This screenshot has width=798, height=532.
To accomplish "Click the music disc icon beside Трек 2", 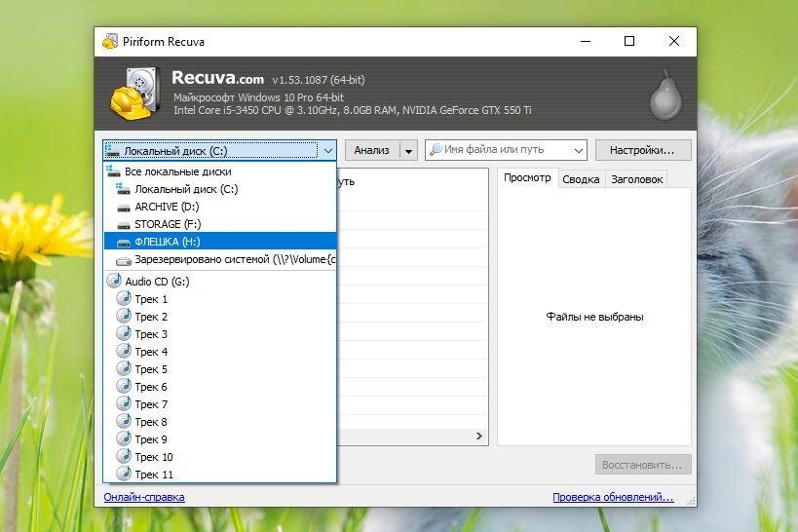I will (x=124, y=316).
